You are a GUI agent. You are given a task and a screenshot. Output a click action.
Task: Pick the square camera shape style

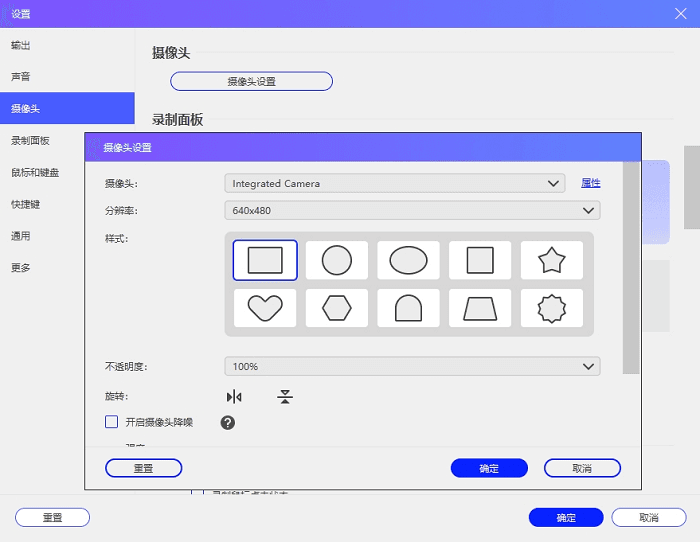click(x=480, y=260)
